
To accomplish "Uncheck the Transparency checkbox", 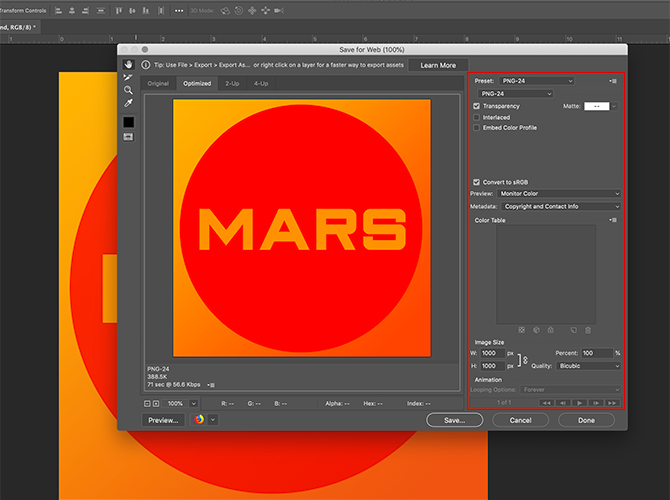I will click(477, 106).
